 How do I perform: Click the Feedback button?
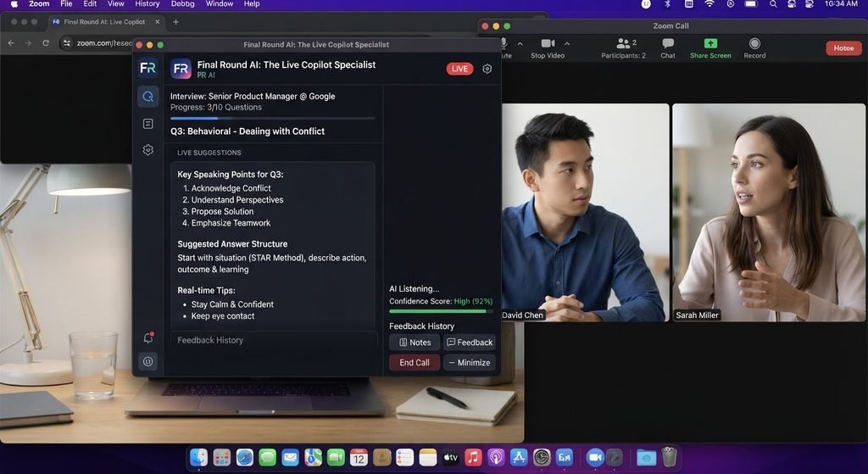[470, 343]
